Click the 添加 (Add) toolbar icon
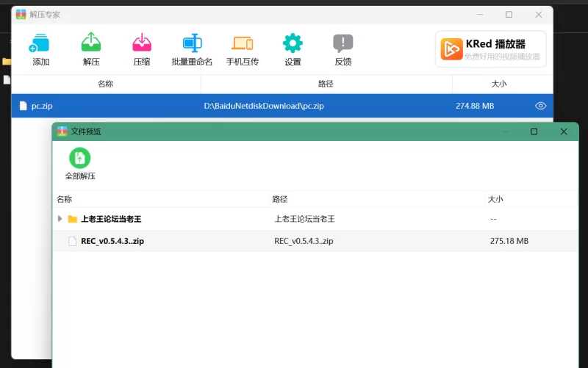This screenshot has height=368, width=588. click(40, 43)
